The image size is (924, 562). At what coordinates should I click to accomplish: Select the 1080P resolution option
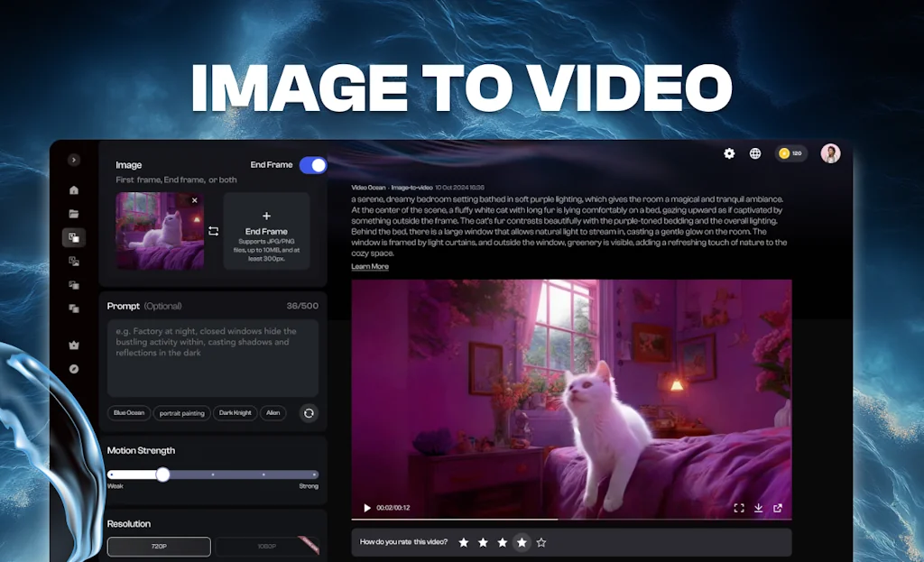[x=266, y=547]
